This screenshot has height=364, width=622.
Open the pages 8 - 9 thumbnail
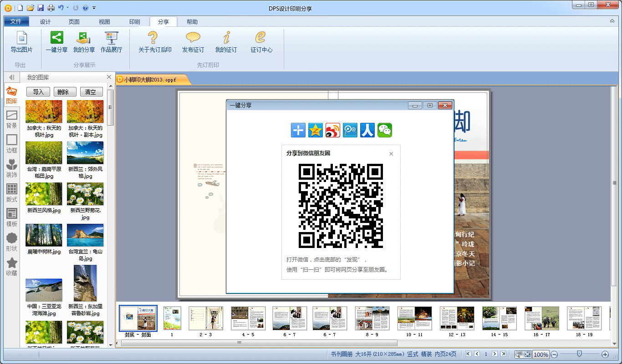(x=372, y=318)
